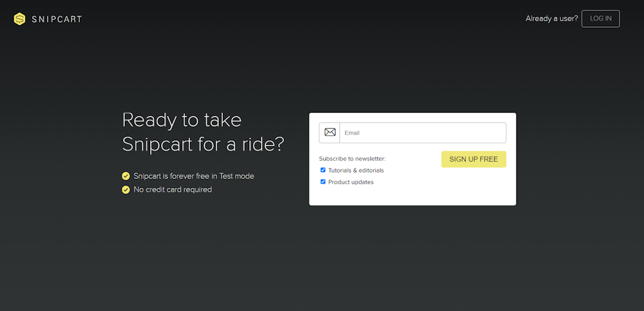
Task: Click the dark page background below the form
Action: [x=322, y=264]
